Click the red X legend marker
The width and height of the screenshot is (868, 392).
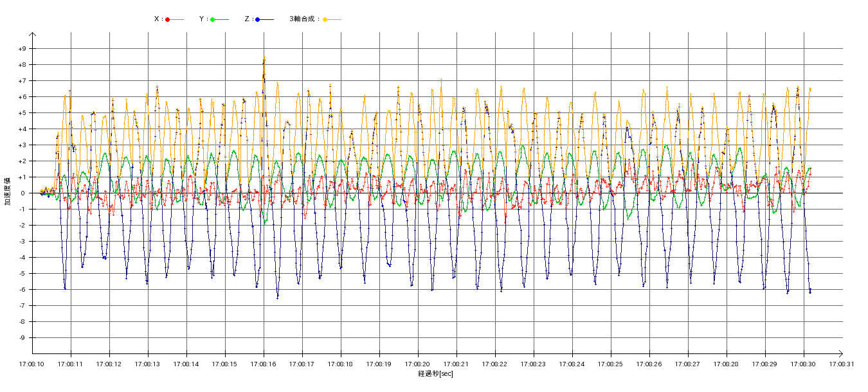pos(168,19)
